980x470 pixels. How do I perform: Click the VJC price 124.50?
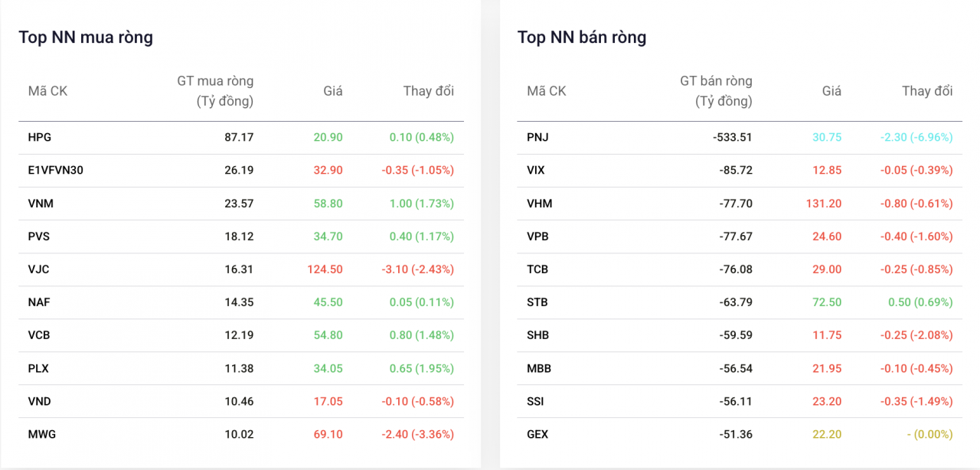[x=325, y=269]
